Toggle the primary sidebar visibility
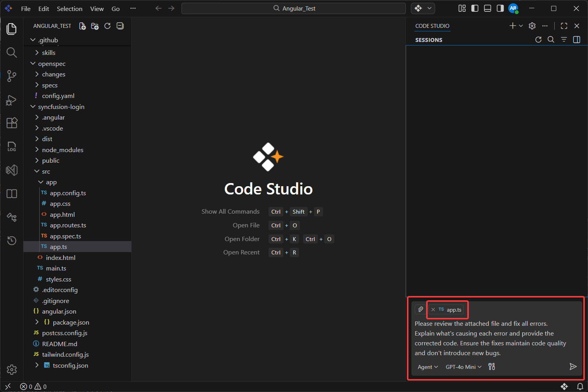588x392 pixels. tap(475, 8)
